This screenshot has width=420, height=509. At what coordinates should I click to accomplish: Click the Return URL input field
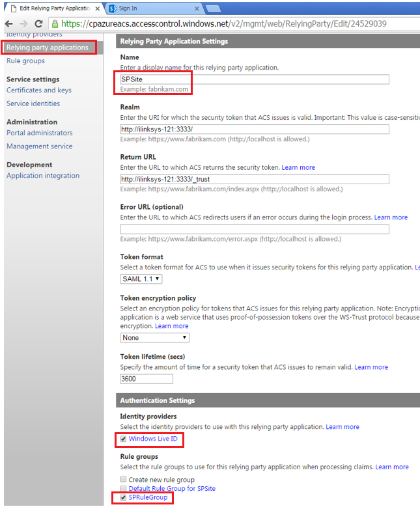click(x=255, y=179)
